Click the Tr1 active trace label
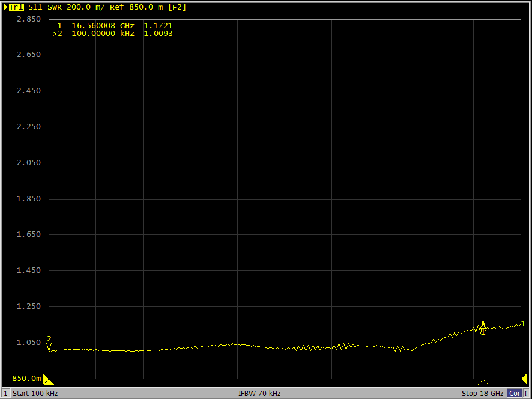 (16, 7)
